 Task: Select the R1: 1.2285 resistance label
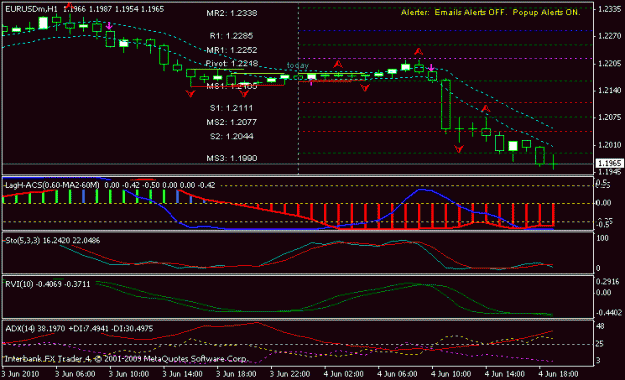click(x=231, y=36)
